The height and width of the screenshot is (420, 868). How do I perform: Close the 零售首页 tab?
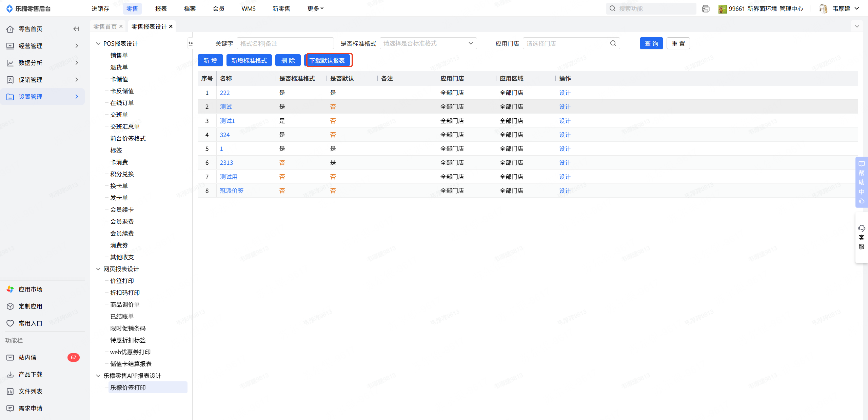point(121,26)
